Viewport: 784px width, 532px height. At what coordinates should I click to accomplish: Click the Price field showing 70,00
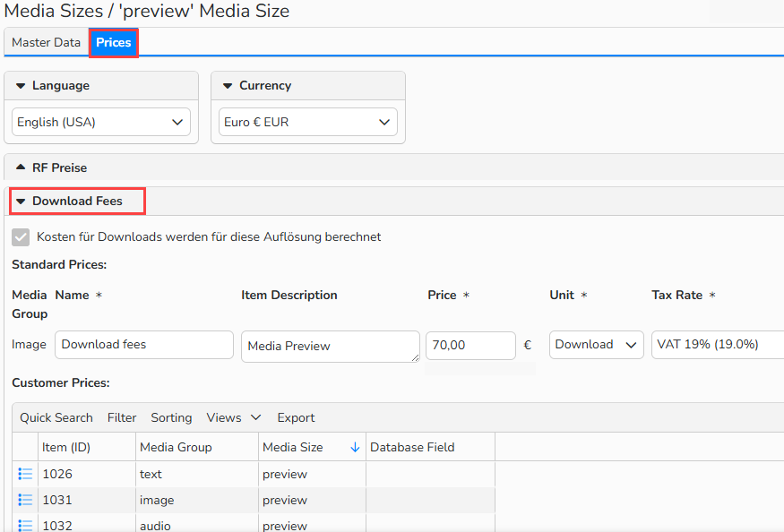(x=470, y=345)
